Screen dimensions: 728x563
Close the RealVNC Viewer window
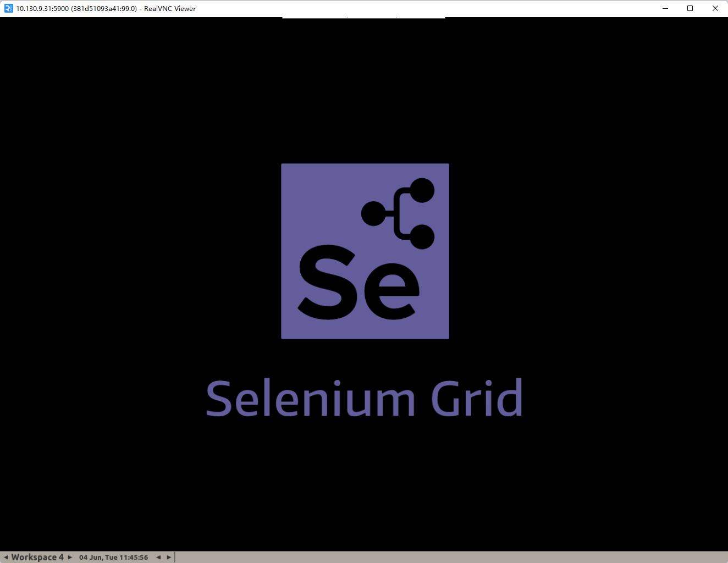coord(715,8)
